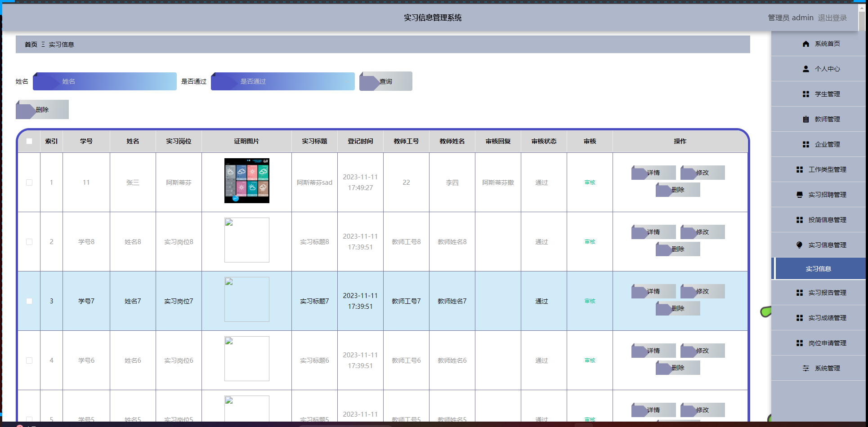Click the home icon beside 系统首页
This screenshot has width=868, height=427.
(805, 44)
